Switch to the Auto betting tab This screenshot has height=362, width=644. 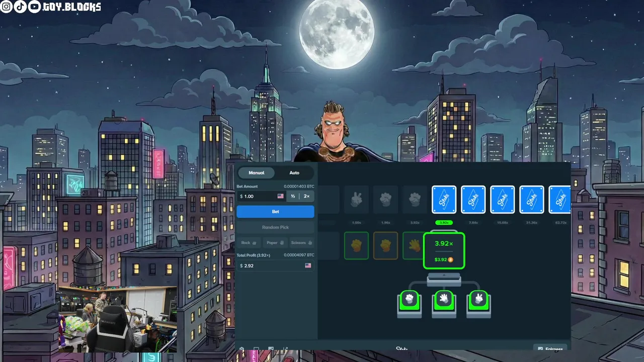coord(294,173)
